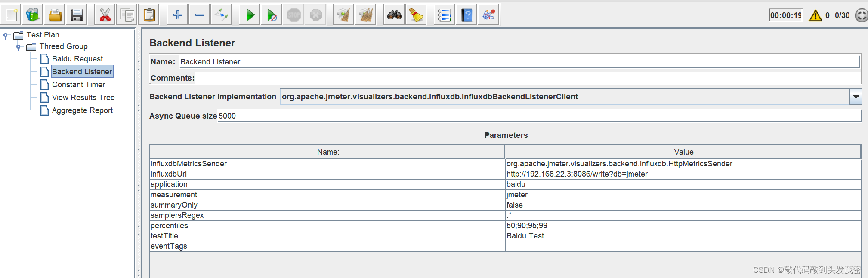The image size is (868, 278).
Task: Click the influxdbUrl name cell
Action: tap(327, 174)
